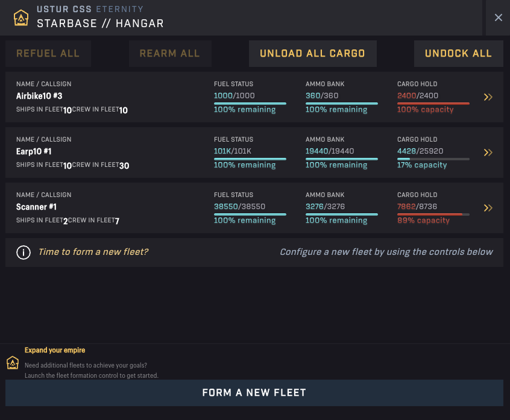Click the Ustur faction emblem in the header
Viewport: 510px width, 420px height.
20,17
